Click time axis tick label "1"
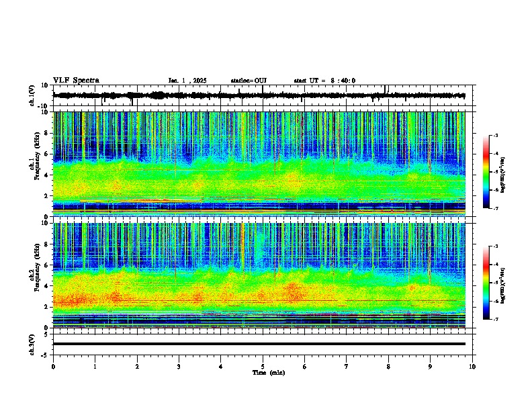 95,367
